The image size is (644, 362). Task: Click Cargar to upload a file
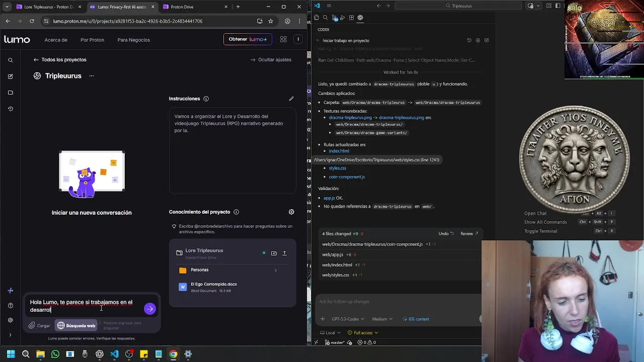[x=39, y=326]
